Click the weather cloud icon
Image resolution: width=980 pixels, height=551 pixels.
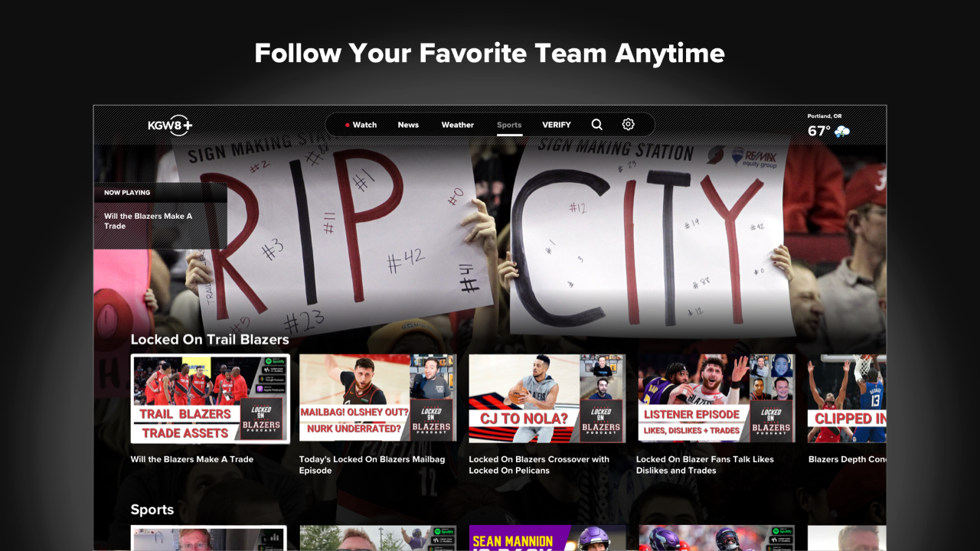point(842,132)
